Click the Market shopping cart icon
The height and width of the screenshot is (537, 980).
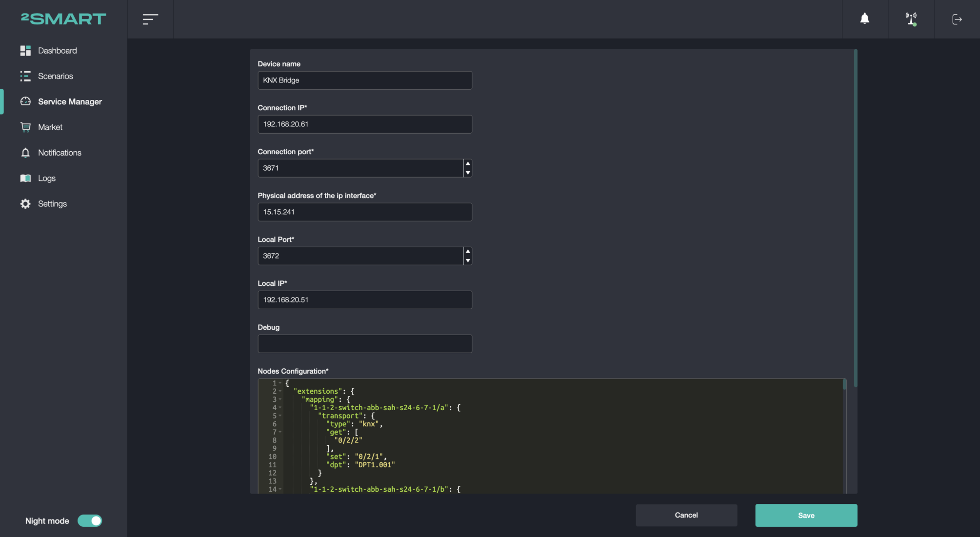pos(25,127)
